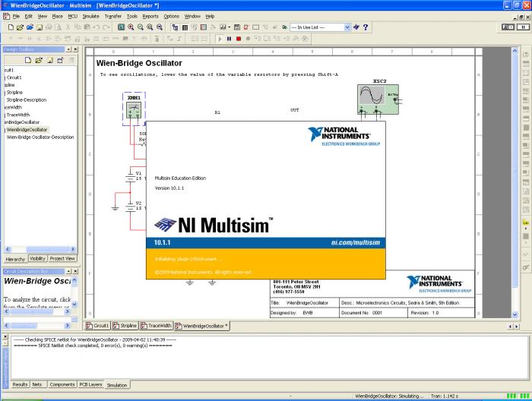
Task: Click the Zoom to Area magnifier icon
Action: point(150,27)
